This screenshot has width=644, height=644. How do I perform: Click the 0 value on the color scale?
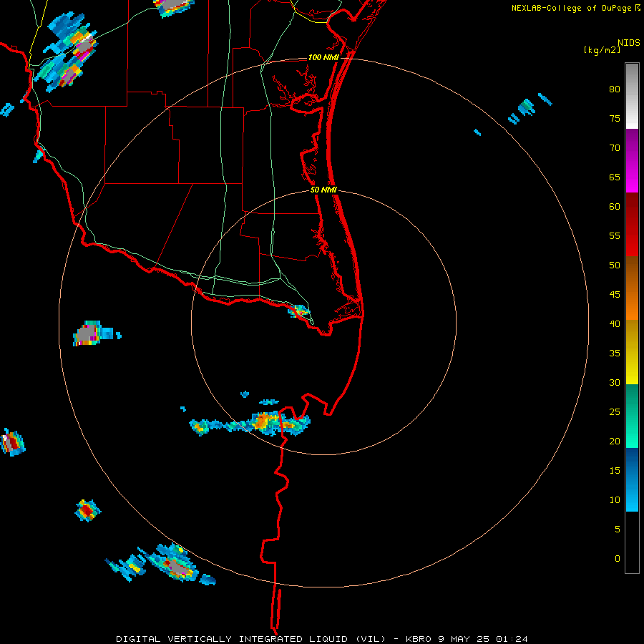click(x=618, y=559)
